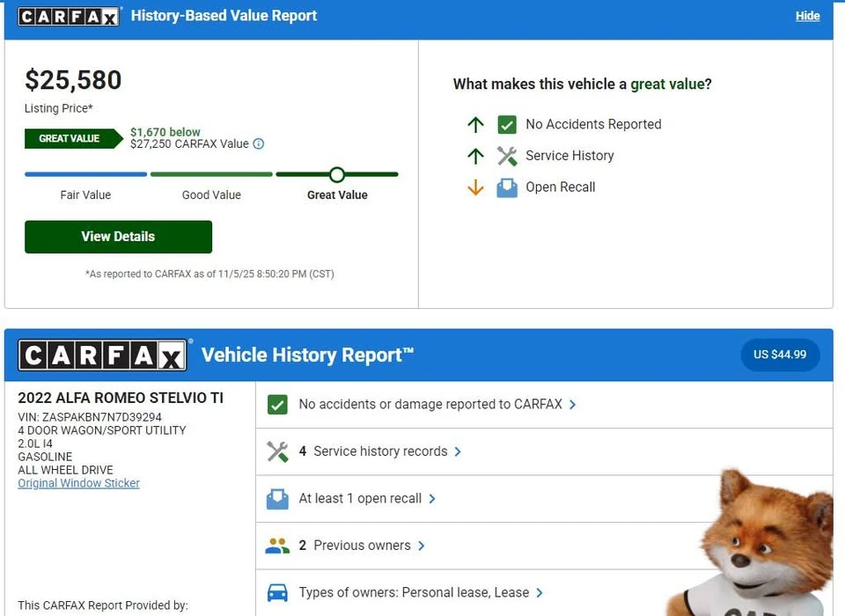The height and width of the screenshot is (616, 845).
Task: Hide the History-Based Value Report
Action: [x=807, y=16]
